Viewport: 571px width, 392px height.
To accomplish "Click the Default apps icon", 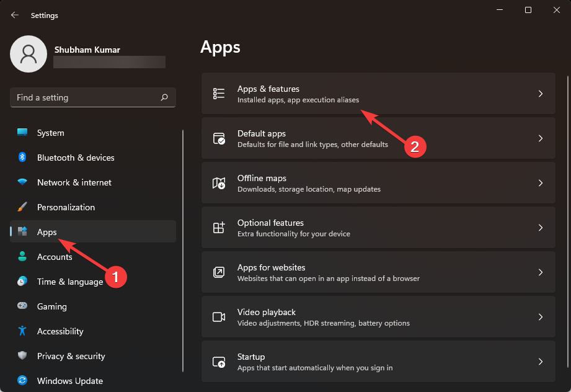I will pos(218,138).
